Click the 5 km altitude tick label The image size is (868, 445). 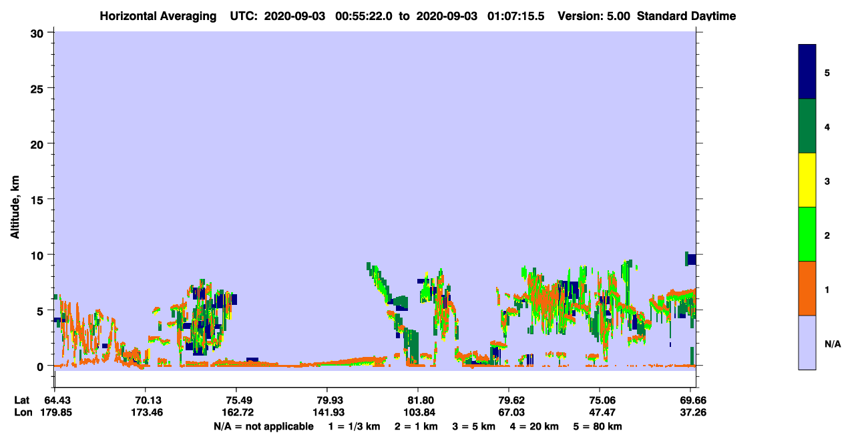point(42,310)
